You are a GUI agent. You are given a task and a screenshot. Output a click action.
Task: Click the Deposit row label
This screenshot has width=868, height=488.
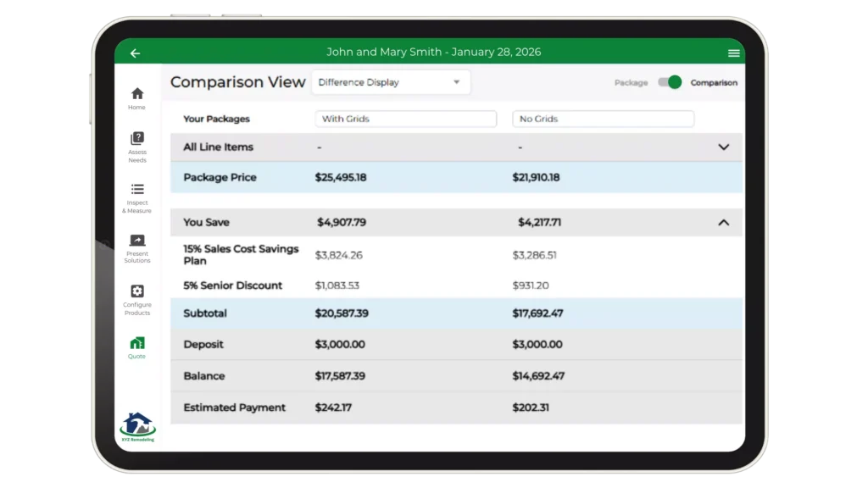tap(203, 345)
